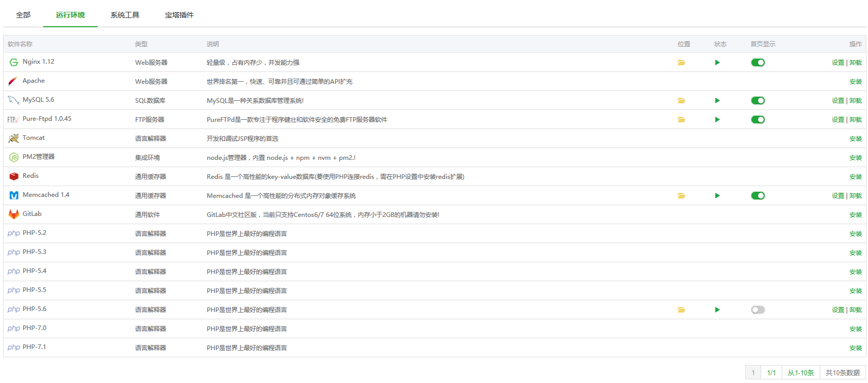
Task: Click Nginx running status play icon
Action: (717, 63)
